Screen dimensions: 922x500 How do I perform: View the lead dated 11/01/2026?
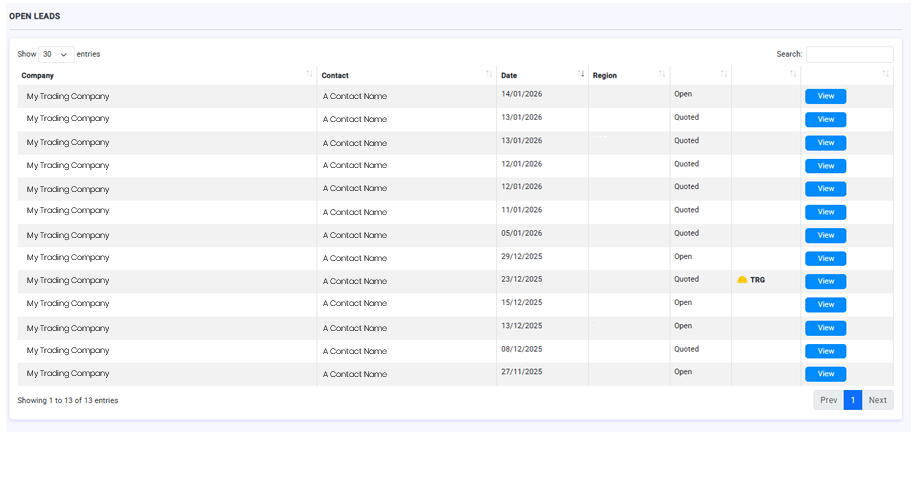[x=825, y=212]
